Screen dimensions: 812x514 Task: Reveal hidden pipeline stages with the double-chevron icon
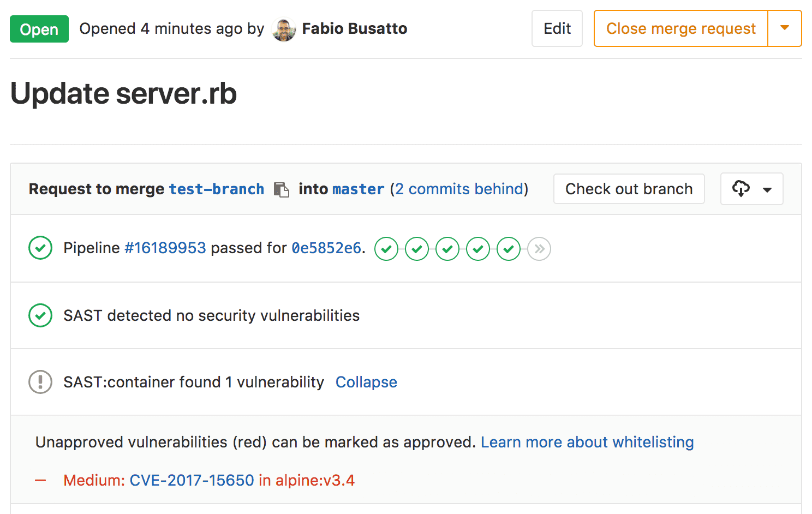[x=539, y=249]
